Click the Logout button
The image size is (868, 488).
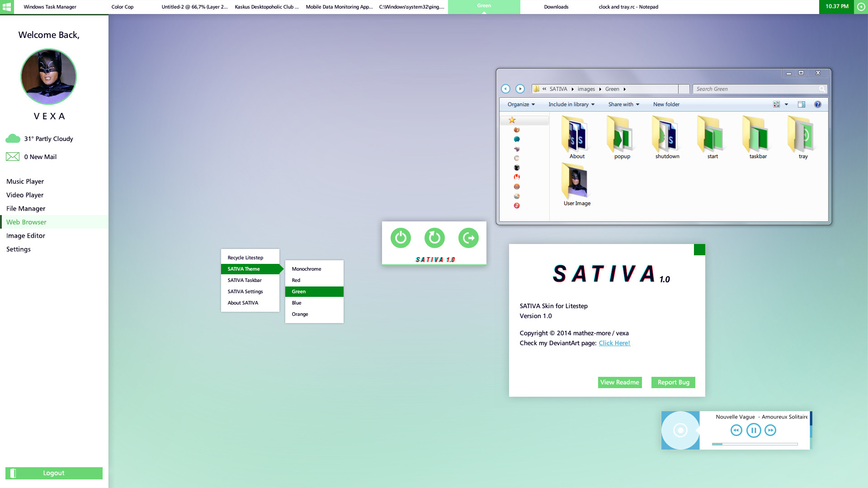click(x=54, y=473)
